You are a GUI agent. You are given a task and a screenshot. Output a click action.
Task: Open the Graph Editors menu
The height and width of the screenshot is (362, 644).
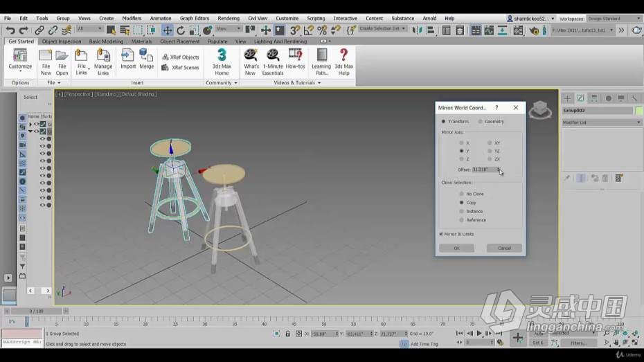pos(195,19)
